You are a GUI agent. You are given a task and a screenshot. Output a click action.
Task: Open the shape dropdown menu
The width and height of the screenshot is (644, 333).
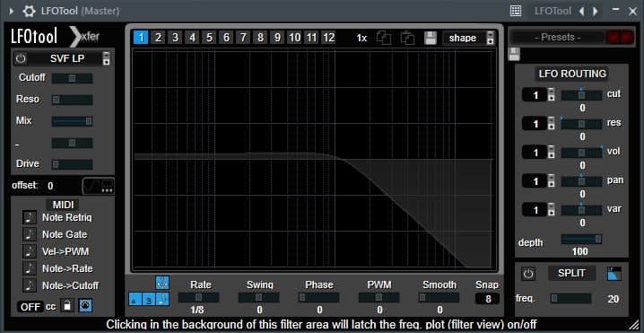pyautogui.click(x=469, y=38)
